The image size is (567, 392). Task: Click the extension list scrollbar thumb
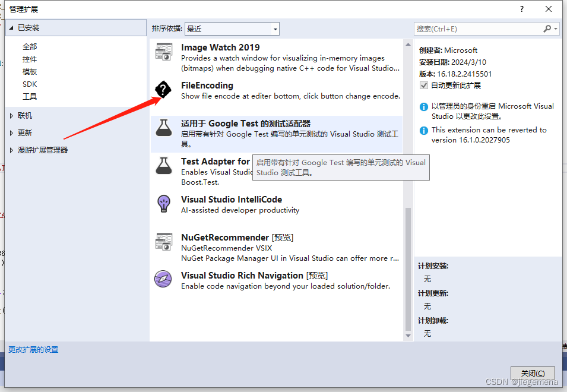pos(408,269)
